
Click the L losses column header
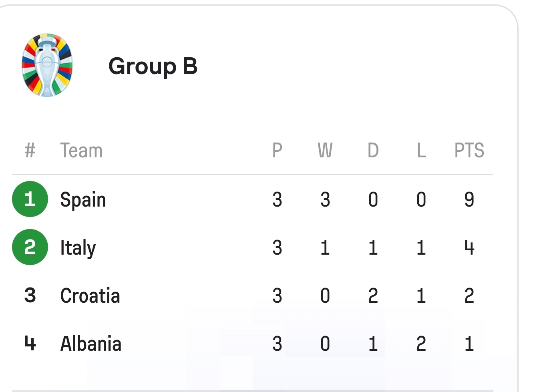tap(421, 151)
